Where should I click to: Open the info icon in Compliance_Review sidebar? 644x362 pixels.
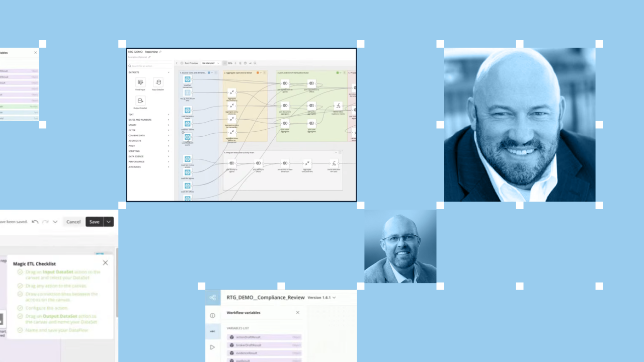(213, 315)
